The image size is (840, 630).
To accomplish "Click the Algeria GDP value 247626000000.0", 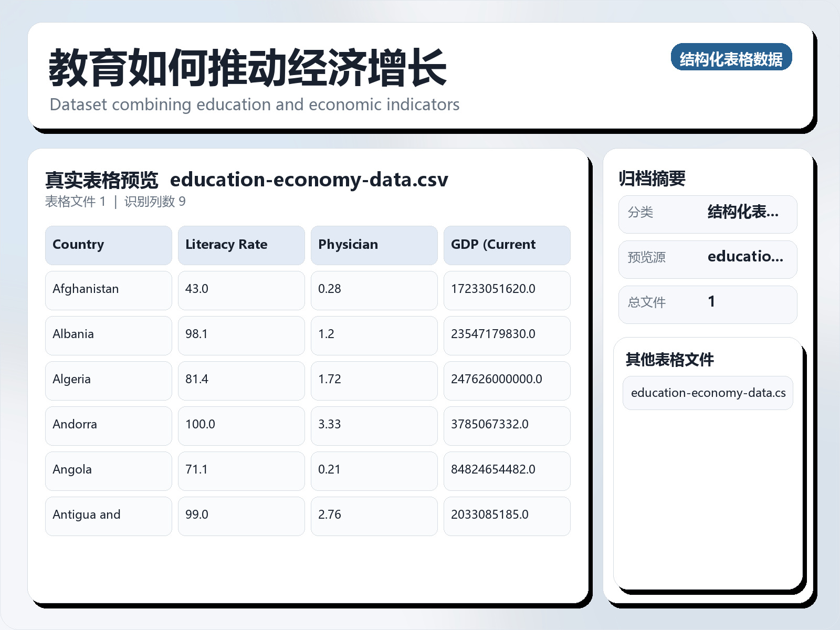I will [507, 380].
